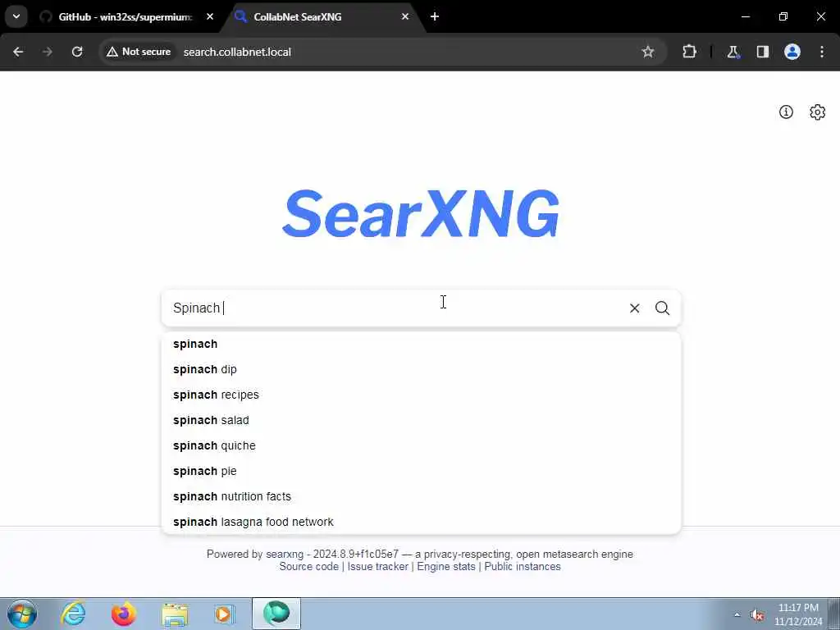This screenshot has width=840, height=630.
Task: Minimize the browser window
Action: pyautogui.click(x=745, y=16)
